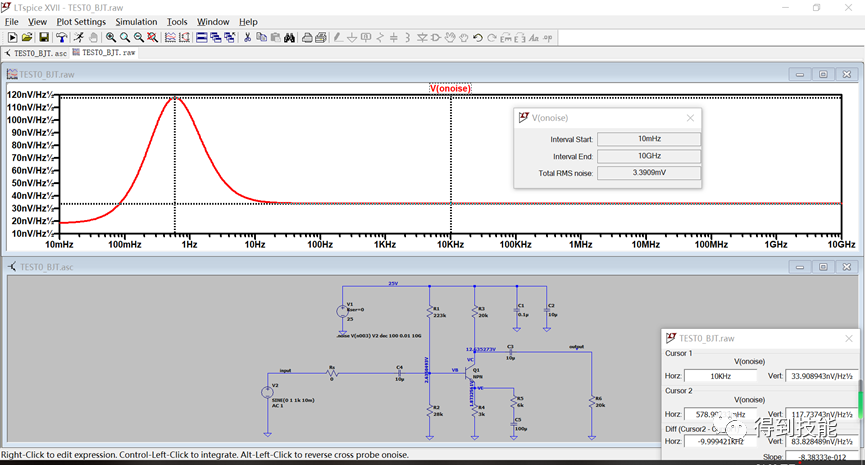
Task: Click the Close All Windows icon
Action: point(229,38)
